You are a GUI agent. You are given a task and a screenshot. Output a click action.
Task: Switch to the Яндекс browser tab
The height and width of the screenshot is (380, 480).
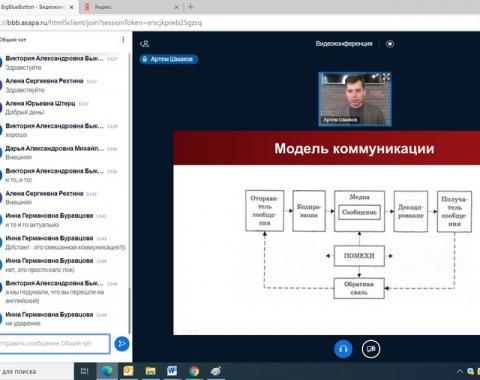(130, 7)
